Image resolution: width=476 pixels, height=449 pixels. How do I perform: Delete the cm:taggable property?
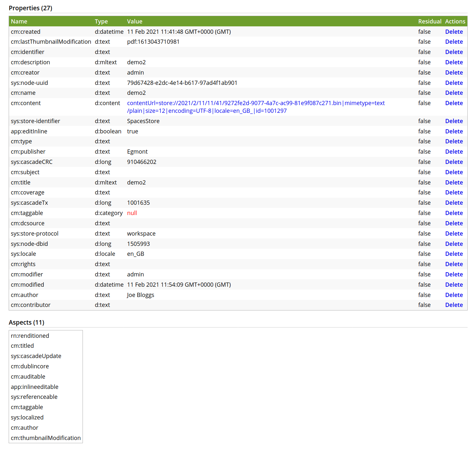click(454, 213)
